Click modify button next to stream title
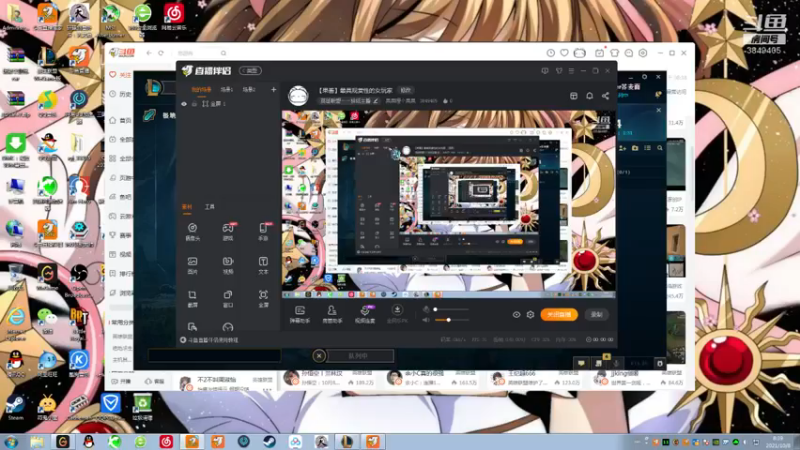 tap(406, 90)
